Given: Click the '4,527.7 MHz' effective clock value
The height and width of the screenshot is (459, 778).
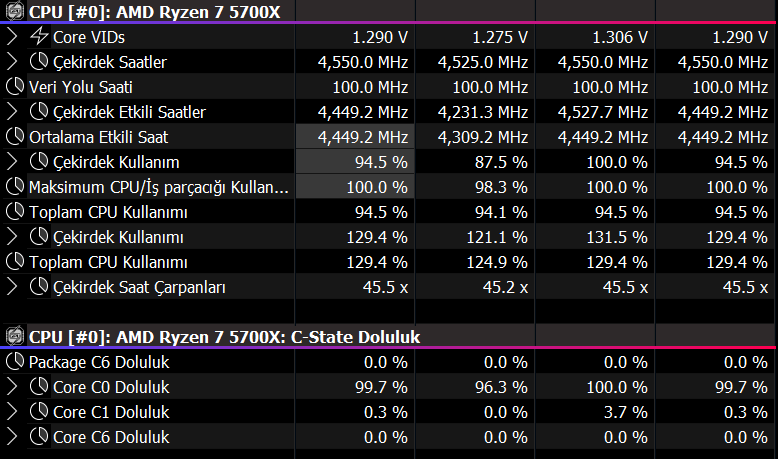Looking at the screenshot, I should point(603,112).
